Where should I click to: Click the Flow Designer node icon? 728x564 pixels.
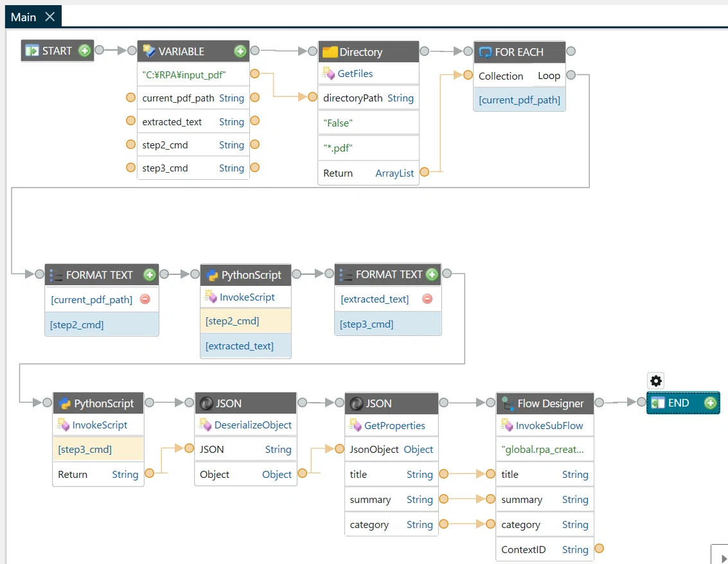tap(508, 403)
